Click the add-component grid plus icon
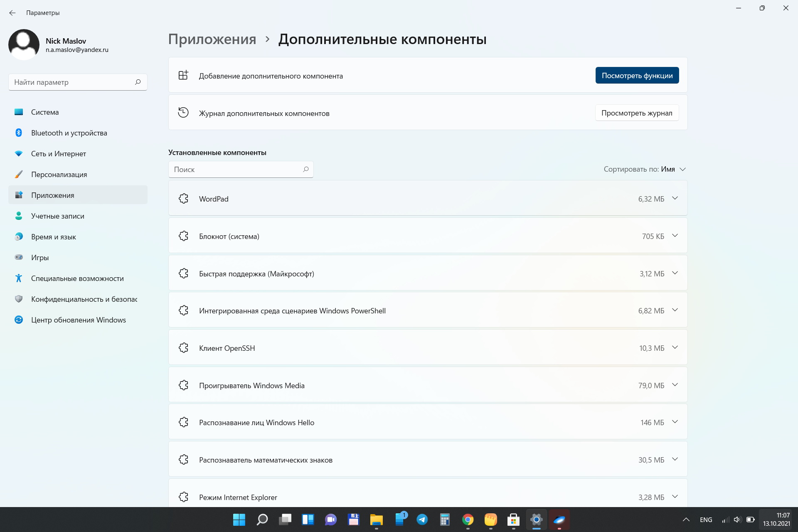The width and height of the screenshot is (798, 532). tap(183, 75)
